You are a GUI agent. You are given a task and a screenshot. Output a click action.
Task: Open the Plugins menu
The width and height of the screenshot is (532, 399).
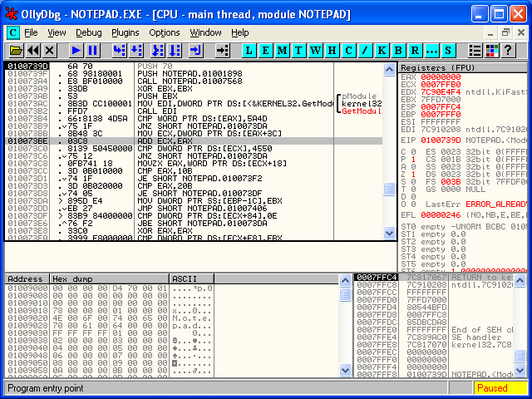126,33
